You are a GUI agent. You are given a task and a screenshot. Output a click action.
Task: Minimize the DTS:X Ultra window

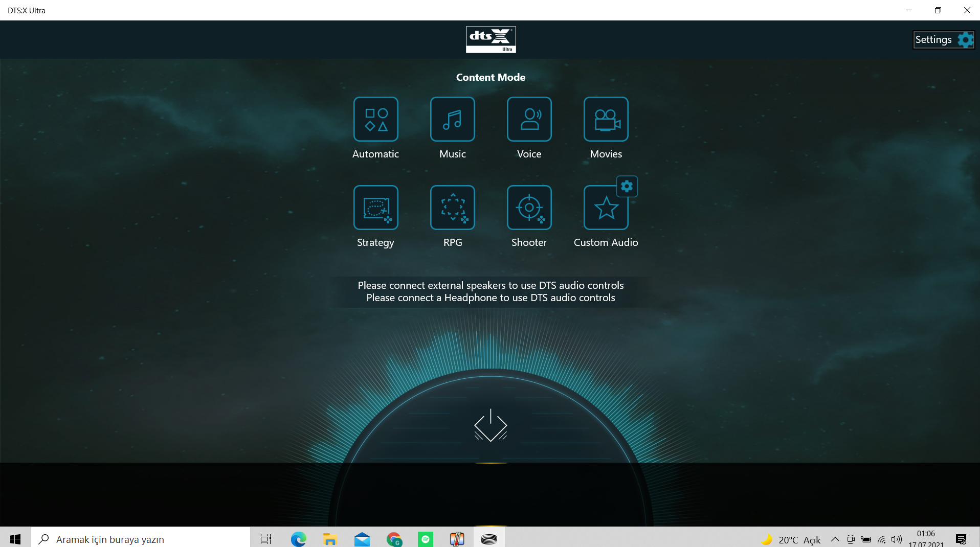coord(909,10)
